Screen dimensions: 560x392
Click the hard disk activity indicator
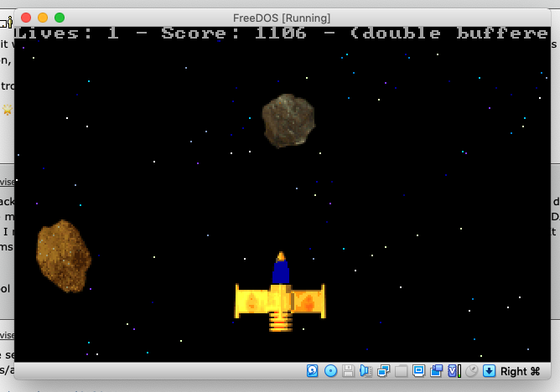(312, 371)
